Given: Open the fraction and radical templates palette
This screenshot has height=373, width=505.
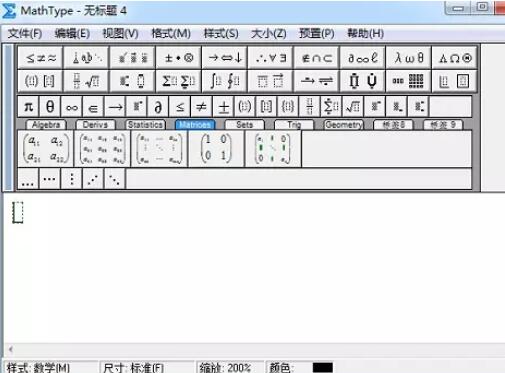Looking at the screenshot, I should [86, 81].
